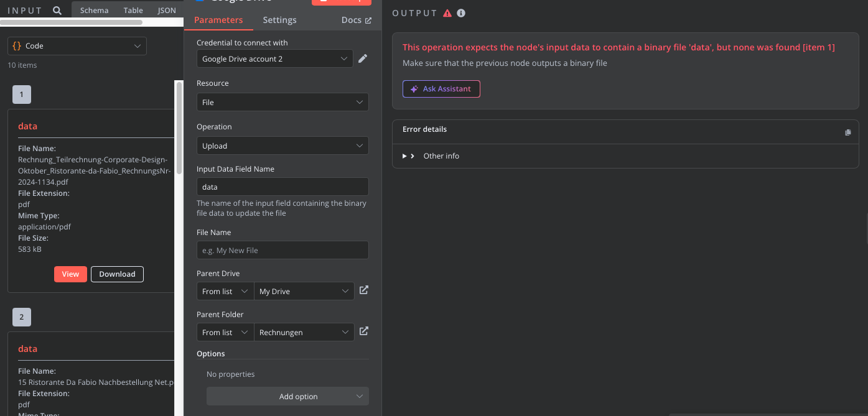Download the first PDF file
This screenshot has width=868, height=416.
click(117, 274)
